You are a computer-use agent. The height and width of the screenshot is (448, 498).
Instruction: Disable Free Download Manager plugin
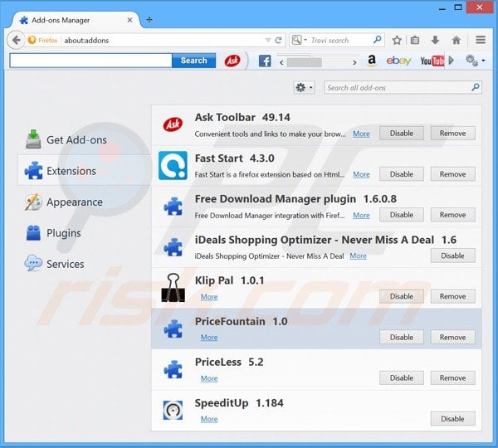click(402, 215)
